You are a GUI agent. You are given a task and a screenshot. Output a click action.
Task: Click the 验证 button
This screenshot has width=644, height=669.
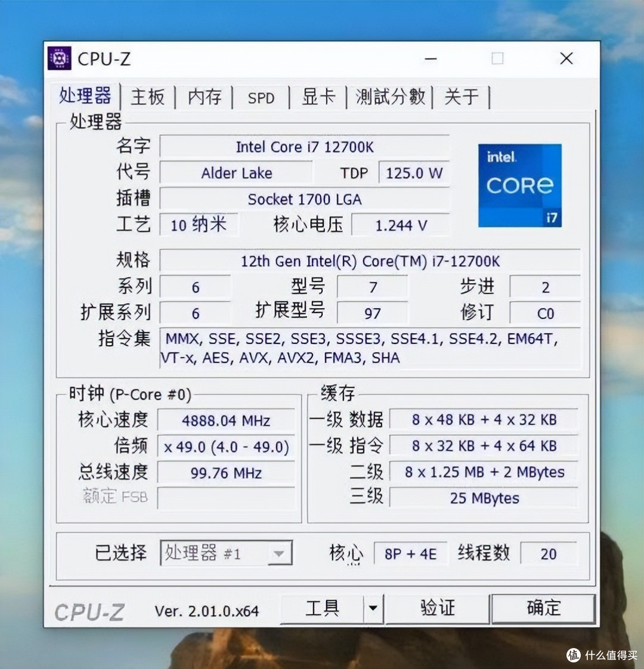(438, 608)
